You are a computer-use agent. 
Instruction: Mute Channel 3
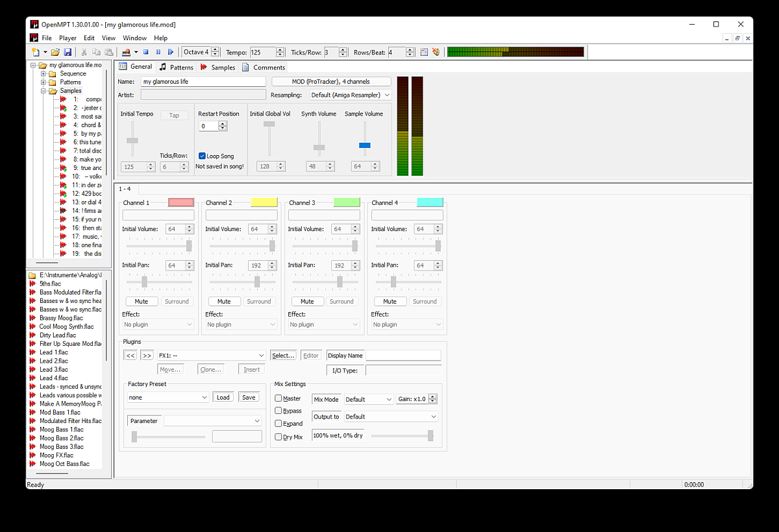(x=307, y=301)
